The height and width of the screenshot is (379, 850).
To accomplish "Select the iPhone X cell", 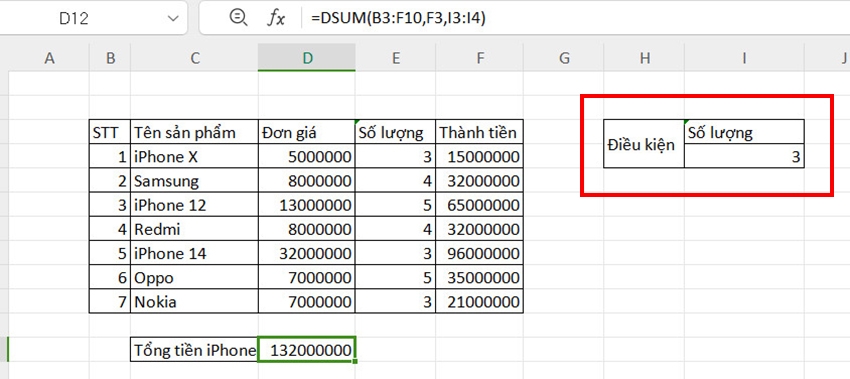I will (195, 157).
